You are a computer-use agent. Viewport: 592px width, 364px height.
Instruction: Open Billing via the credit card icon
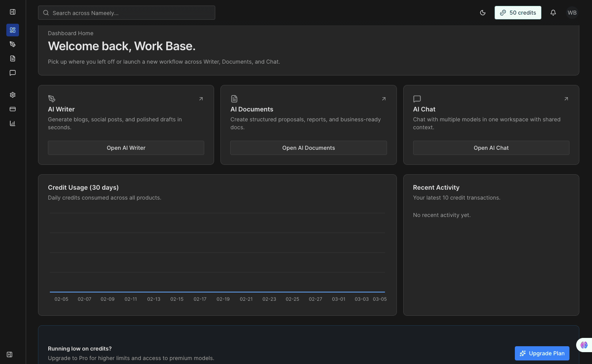click(12, 109)
